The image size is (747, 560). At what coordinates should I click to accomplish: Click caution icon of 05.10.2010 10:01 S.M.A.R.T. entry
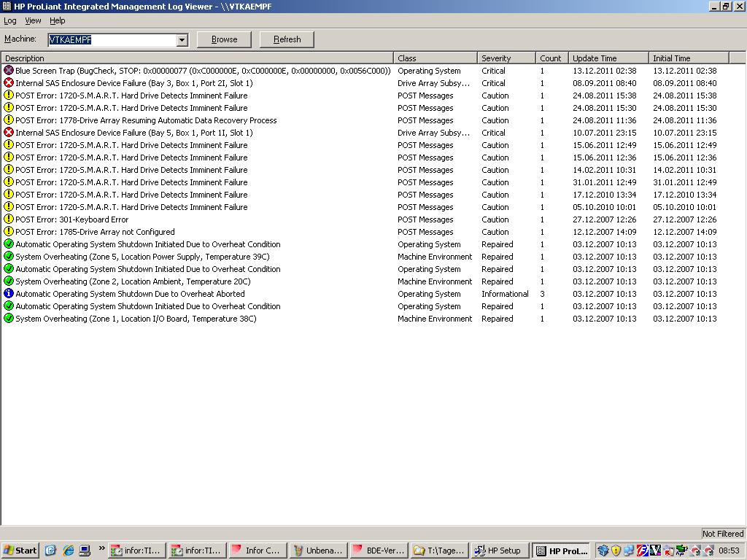coord(9,206)
